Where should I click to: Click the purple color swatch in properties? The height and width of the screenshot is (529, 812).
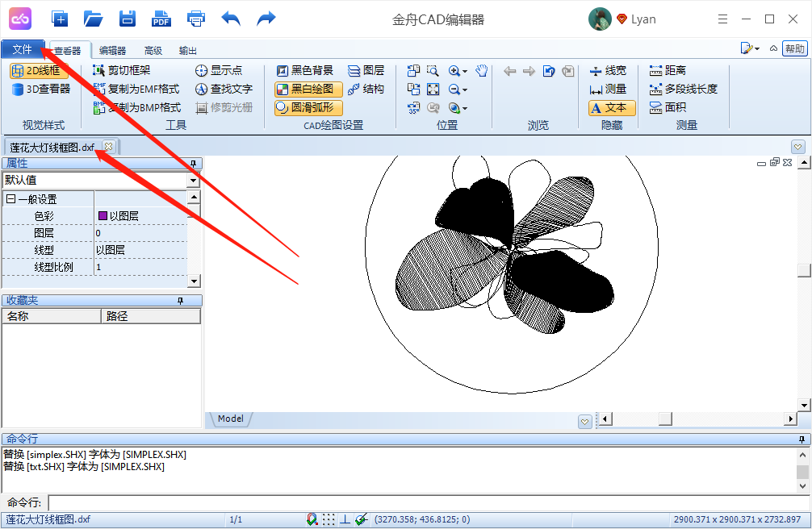[x=103, y=216]
